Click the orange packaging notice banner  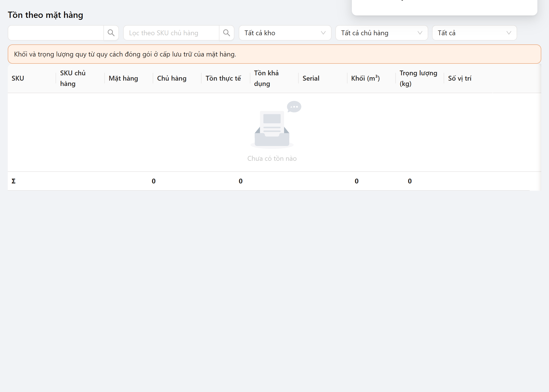click(274, 54)
